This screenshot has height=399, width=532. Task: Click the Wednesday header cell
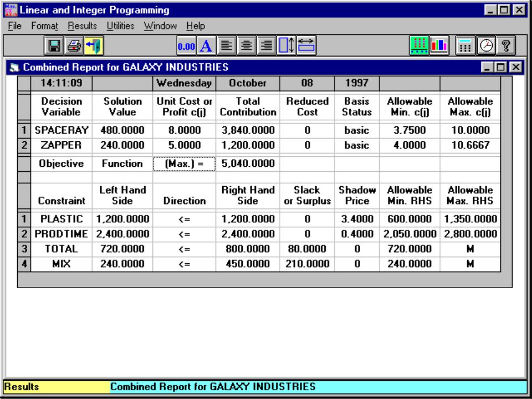point(184,83)
